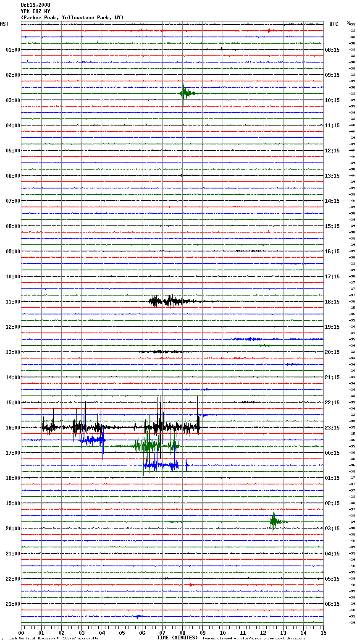Viewport: 357px width, 644px height.
Task: Select the 09:00 MST time label
Action: (13, 251)
